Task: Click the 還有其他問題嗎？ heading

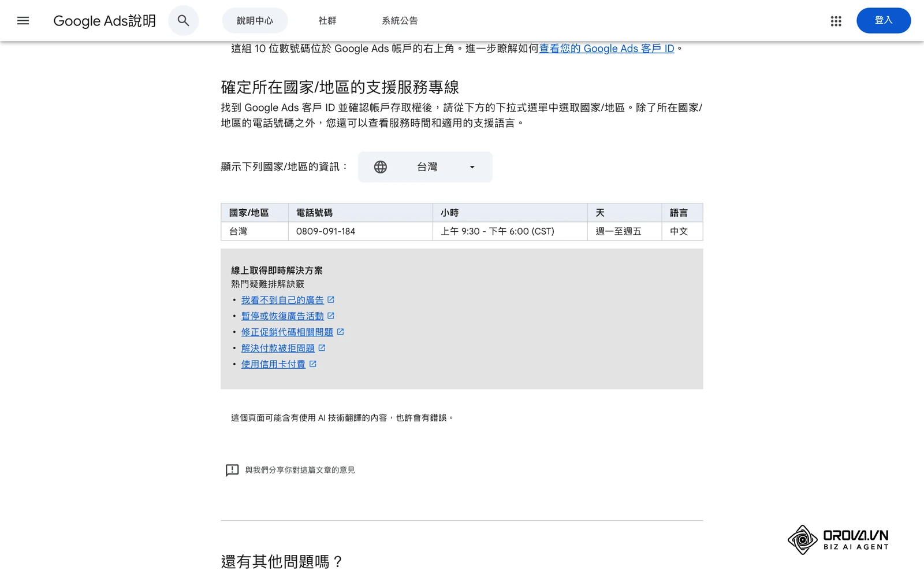Action: tap(282, 561)
